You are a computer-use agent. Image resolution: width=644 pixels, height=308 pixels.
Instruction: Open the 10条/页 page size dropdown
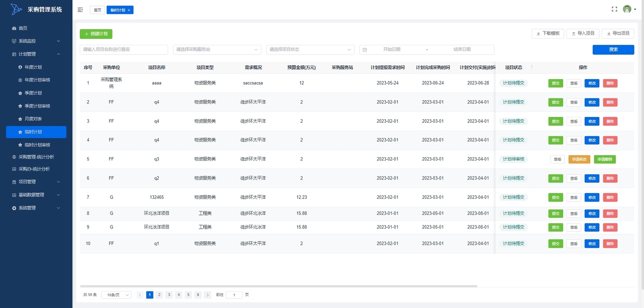[117, 295]
